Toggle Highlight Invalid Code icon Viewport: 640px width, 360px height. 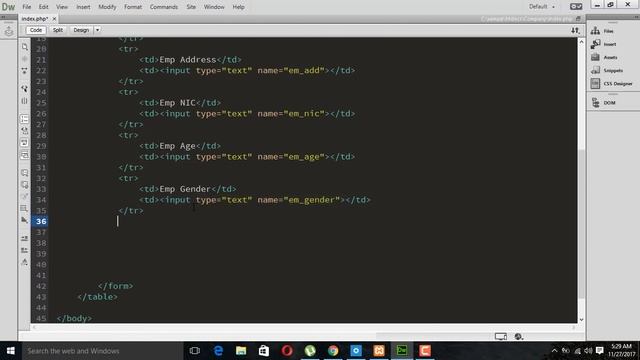coord(24,131)
